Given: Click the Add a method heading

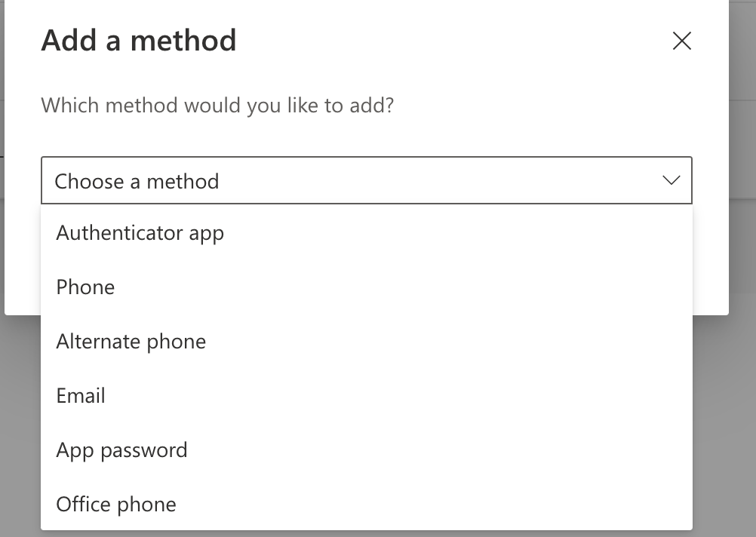Looking at the screenshot, I should [x=139, y=41].
